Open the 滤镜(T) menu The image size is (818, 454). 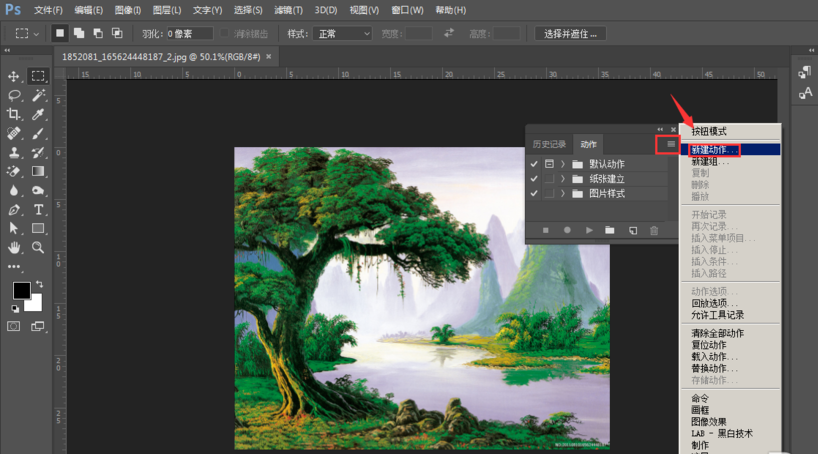288,10
